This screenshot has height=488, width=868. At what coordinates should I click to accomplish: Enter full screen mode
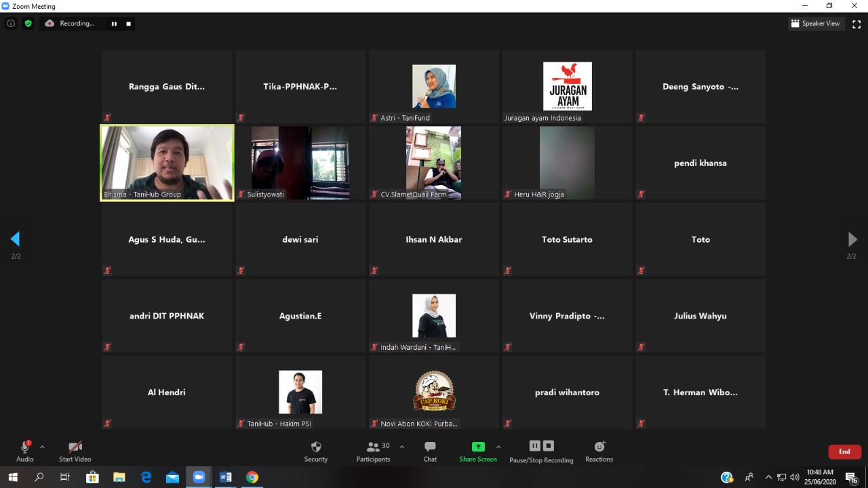856,24
